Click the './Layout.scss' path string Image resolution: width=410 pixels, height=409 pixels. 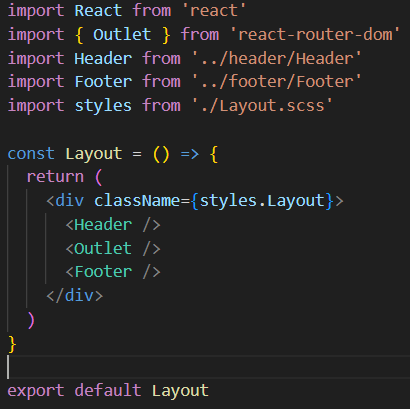pyautogui.click(x=262, y=106)
